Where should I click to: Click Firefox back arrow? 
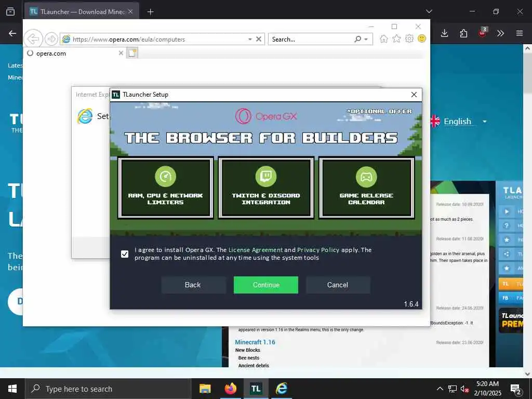coord(12,33)
